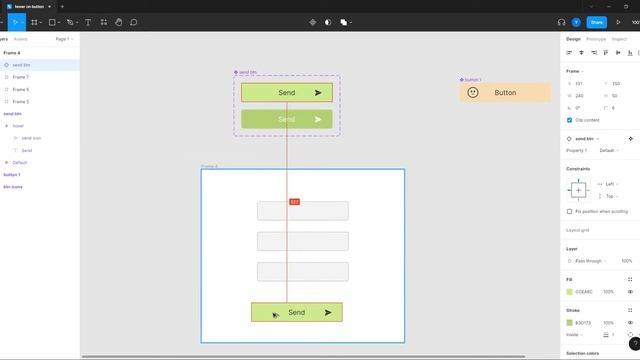
Task: Click the Create component icon
Action: [313, 22]
